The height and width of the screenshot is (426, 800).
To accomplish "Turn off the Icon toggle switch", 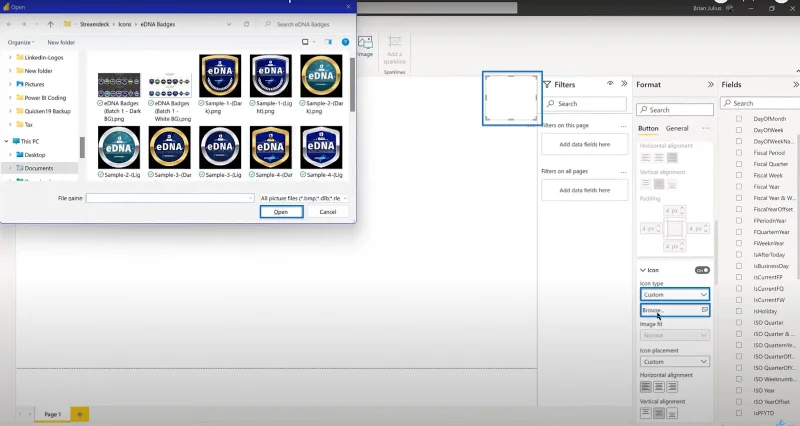I will tap(702, 270).
